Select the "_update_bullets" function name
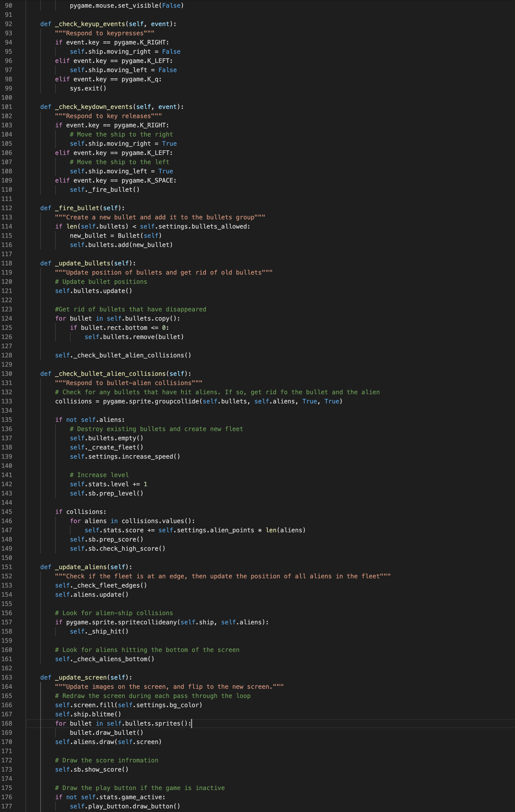The height and width of the screenshot is (812, 515). click(x=83, y=263)
